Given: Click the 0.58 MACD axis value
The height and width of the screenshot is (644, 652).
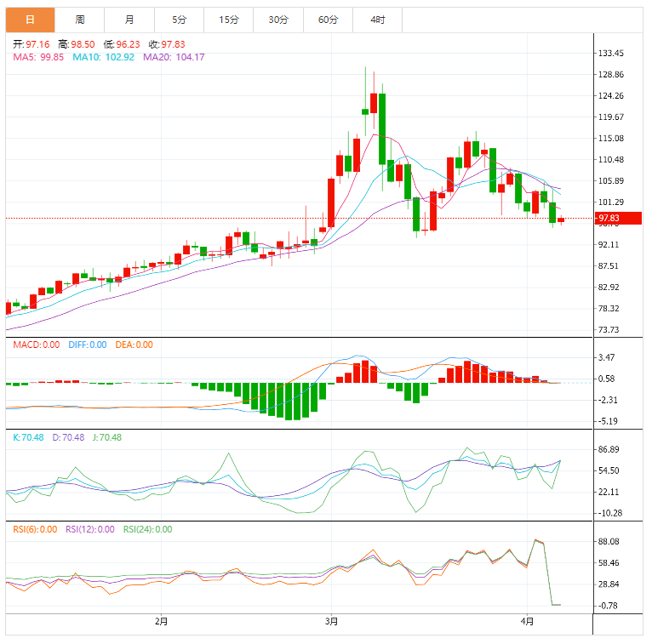Looking at the screenshot, I should coord(606,379).
